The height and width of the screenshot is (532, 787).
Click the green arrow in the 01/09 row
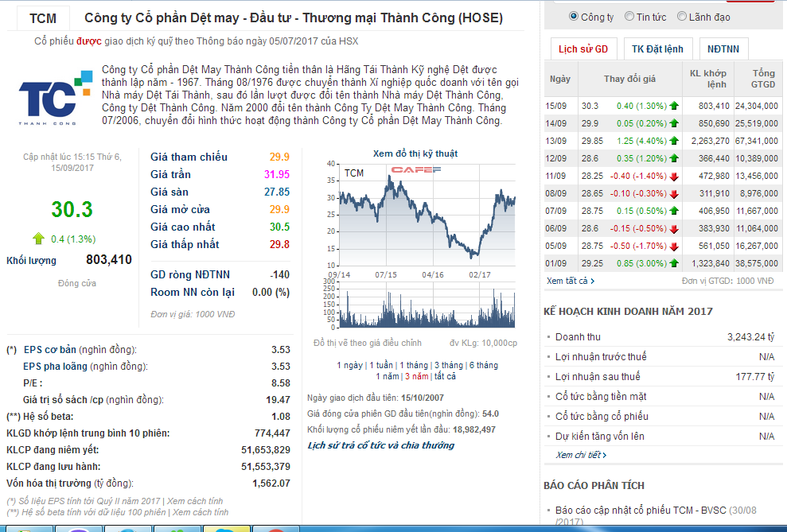(674, 263)
